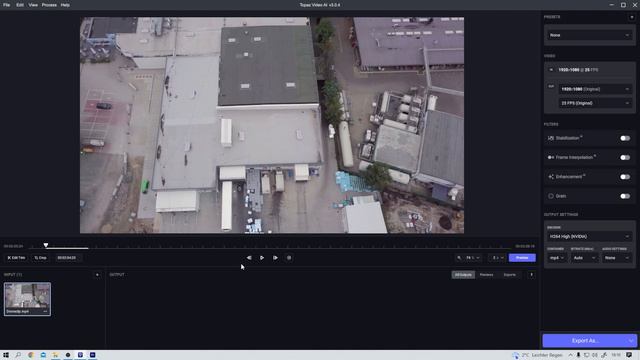Show hidden system tray icons

click(x=570, y=355)
